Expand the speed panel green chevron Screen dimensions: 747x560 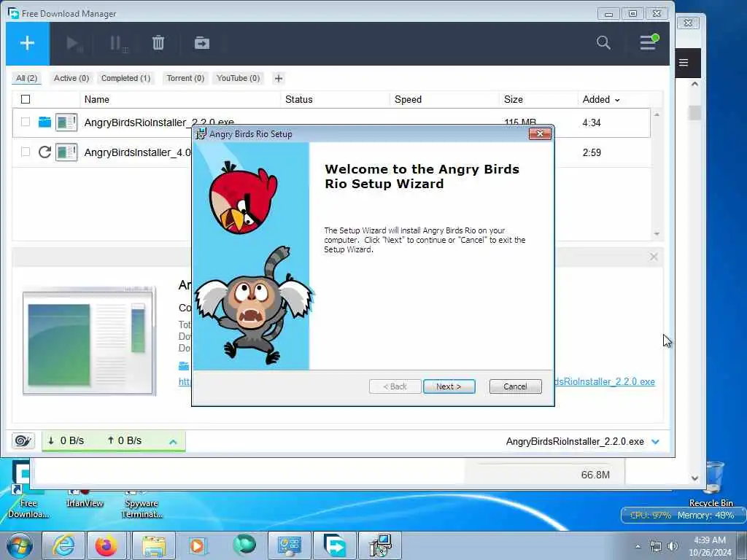(173, 442)
